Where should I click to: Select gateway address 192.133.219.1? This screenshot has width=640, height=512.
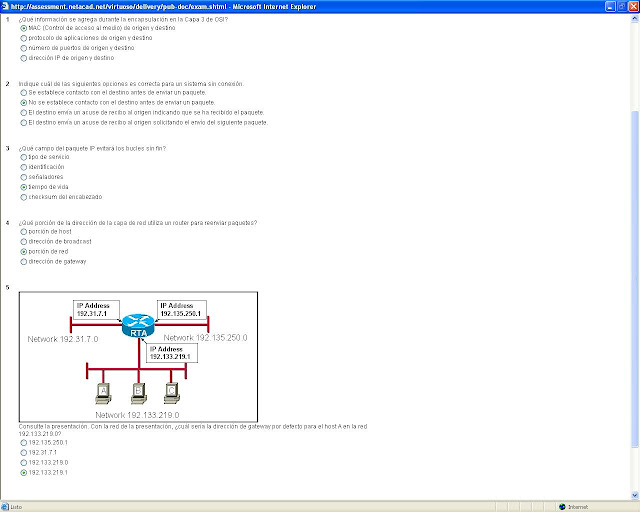click(x=24, y=473)
